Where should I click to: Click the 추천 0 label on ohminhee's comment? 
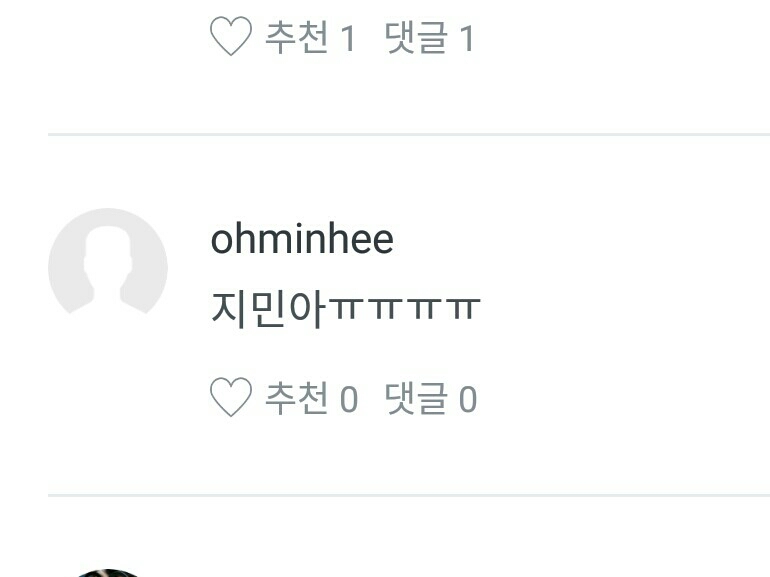click(x=311, y=398)
